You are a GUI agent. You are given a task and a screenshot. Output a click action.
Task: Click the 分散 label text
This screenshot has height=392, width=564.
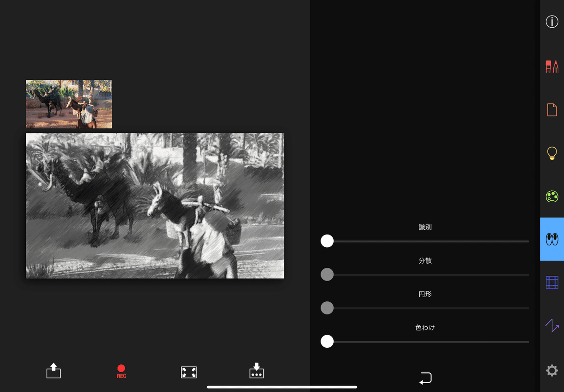[x=425, y=260]
